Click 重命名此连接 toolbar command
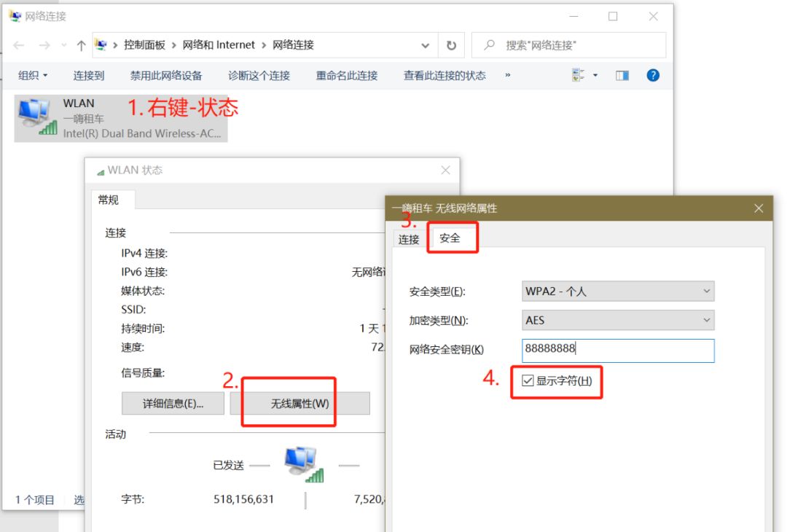 tap(347, 76)
